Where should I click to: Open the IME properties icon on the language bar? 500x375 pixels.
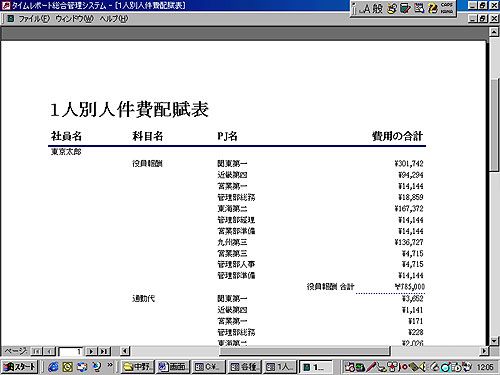click(x=419, y=8)
